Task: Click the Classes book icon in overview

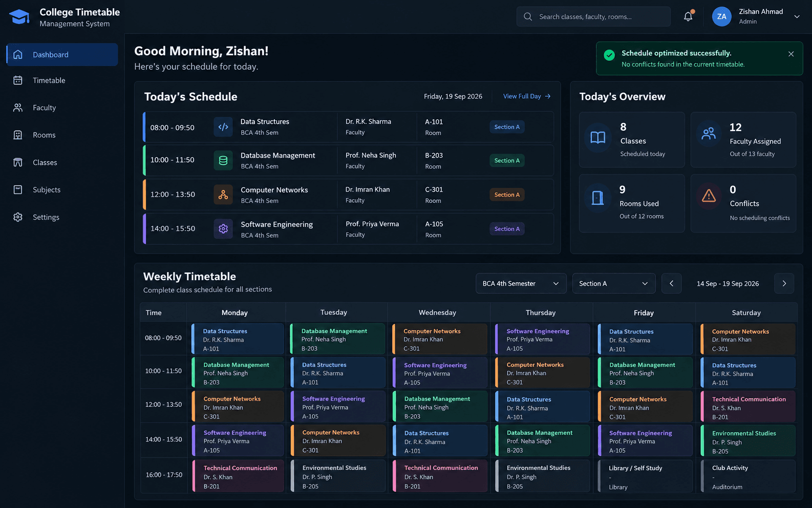Action: click(x=598, y=137)
